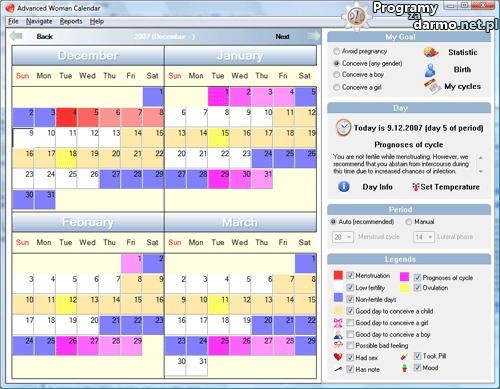Click the Set Temperature thermometer icon
500x389 pixels.
pos(415,187)
